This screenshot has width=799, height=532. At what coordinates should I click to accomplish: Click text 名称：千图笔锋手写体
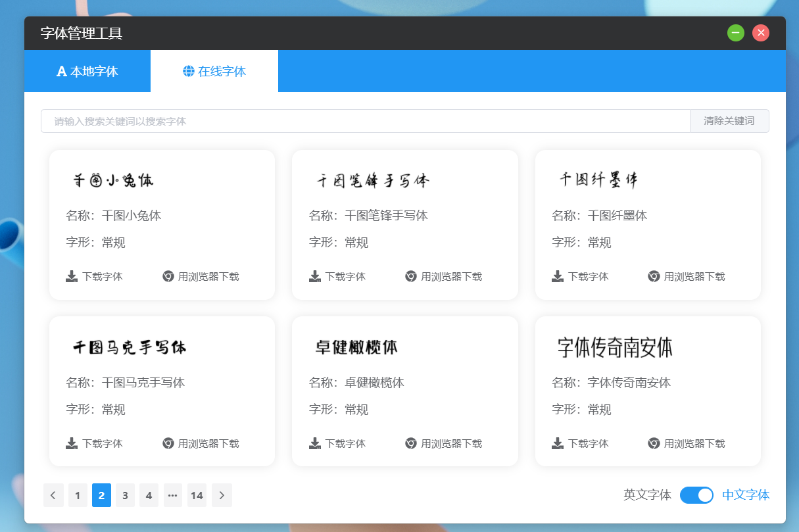coord(368,215)
